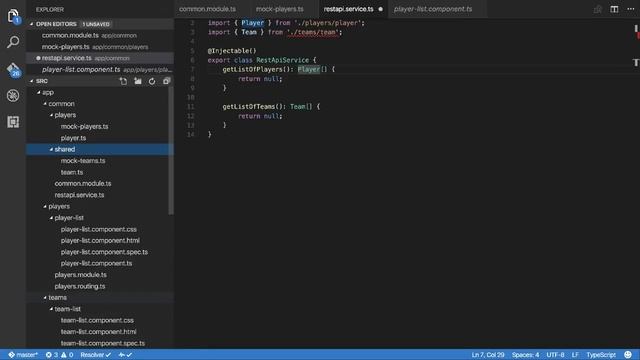Collapse the players folder under common

(x=51, y=115)
